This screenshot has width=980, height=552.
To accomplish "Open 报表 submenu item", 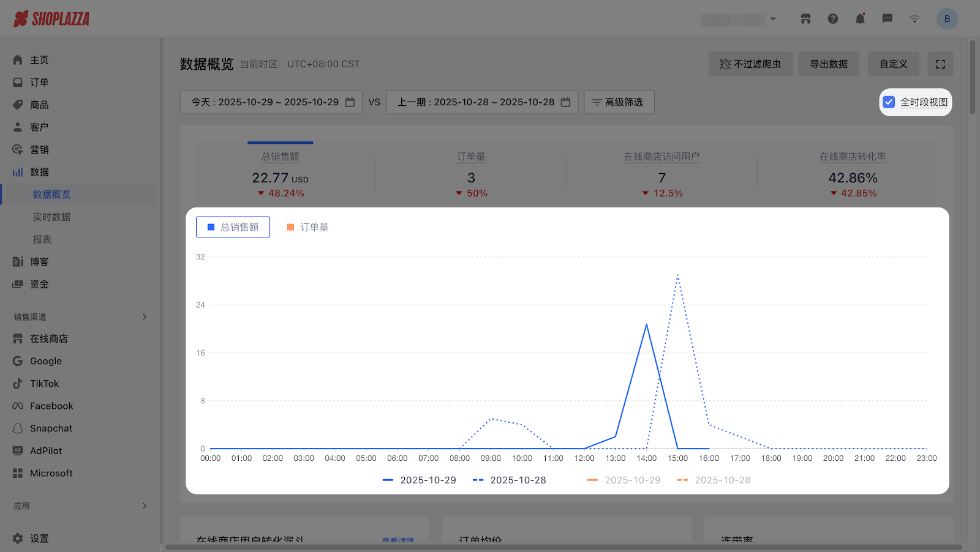I will tap(42, 239).
